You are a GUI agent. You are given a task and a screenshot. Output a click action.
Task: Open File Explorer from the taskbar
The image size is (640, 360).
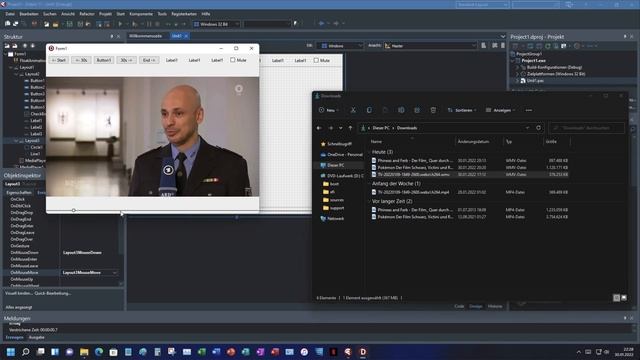pyautogui.click(x=84, y=352)
